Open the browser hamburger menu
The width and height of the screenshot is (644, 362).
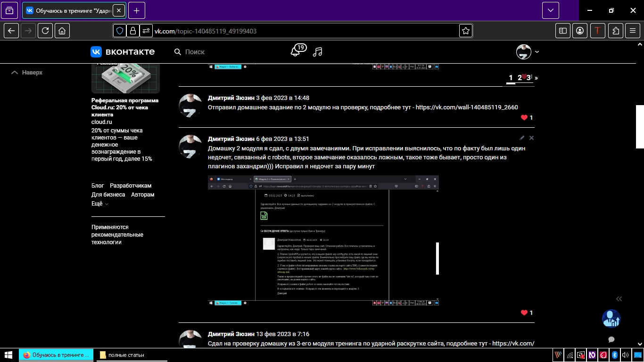click(633, 31)
